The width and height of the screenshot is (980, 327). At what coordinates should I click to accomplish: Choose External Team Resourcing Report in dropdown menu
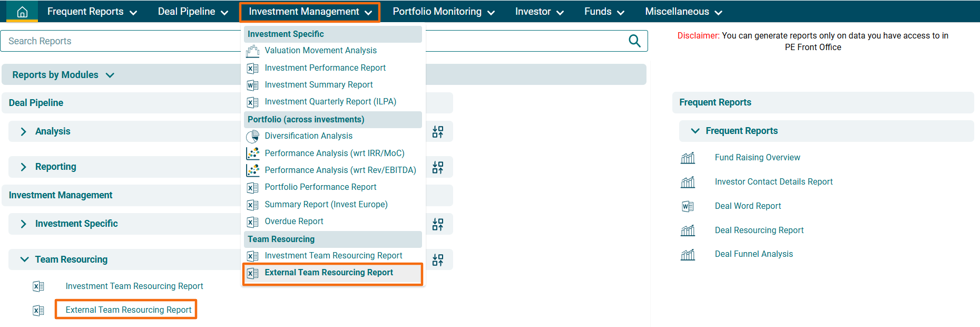pyautogui.click(x=329, y=273)
